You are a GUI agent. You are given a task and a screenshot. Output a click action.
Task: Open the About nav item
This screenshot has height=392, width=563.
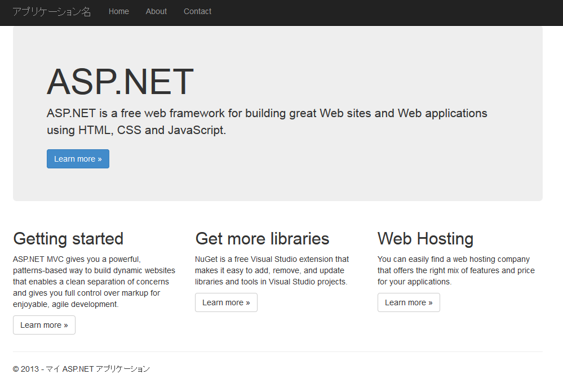tap(156, 11)
